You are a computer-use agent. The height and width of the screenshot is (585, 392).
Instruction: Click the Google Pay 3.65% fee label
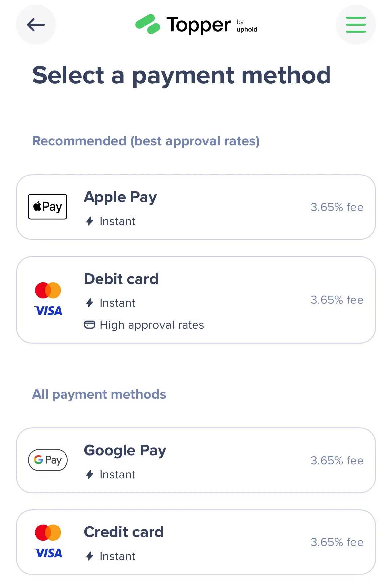tap(337, 460)
